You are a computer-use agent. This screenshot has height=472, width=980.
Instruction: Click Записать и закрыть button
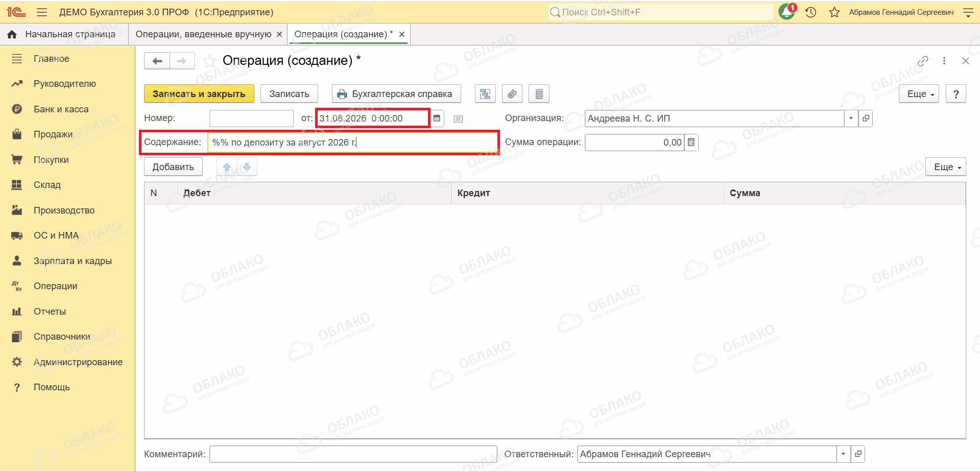tap(199, 94)
